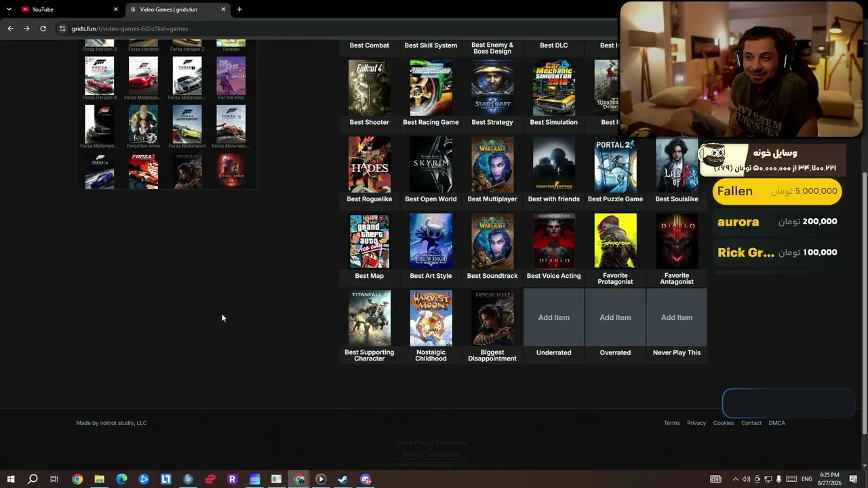
Task: Open the taskbar media player icon
Action: click(x=321, y=479)
